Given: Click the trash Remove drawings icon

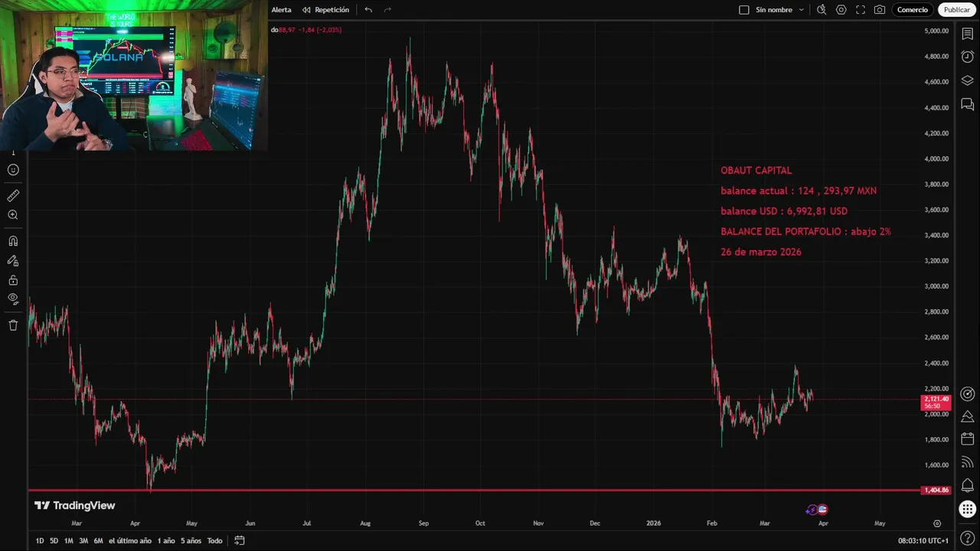Looking at the screenshot, I should coord(13,325).
